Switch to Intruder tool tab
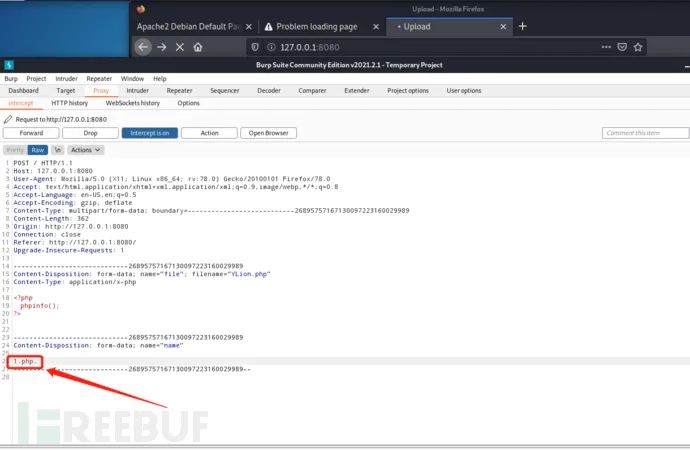 click(137, 91)
